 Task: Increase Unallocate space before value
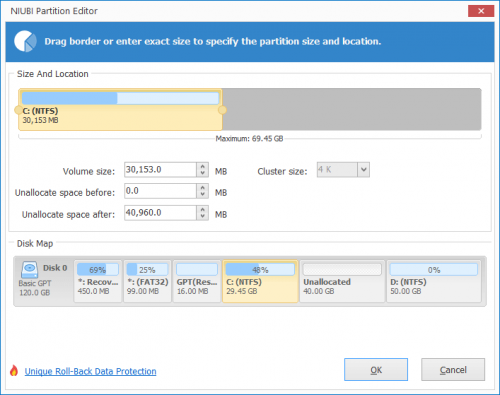pyautogui.click(x=202, y=187)
